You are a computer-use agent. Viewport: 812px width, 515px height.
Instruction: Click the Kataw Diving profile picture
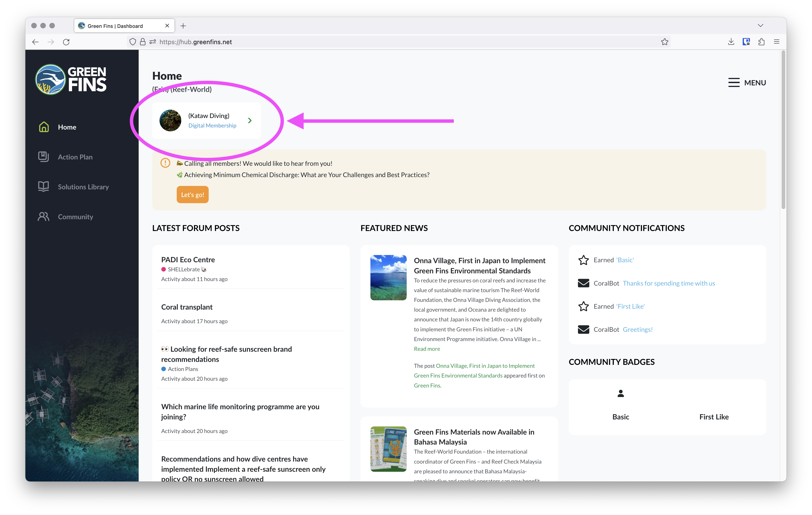tap(170, 120)
